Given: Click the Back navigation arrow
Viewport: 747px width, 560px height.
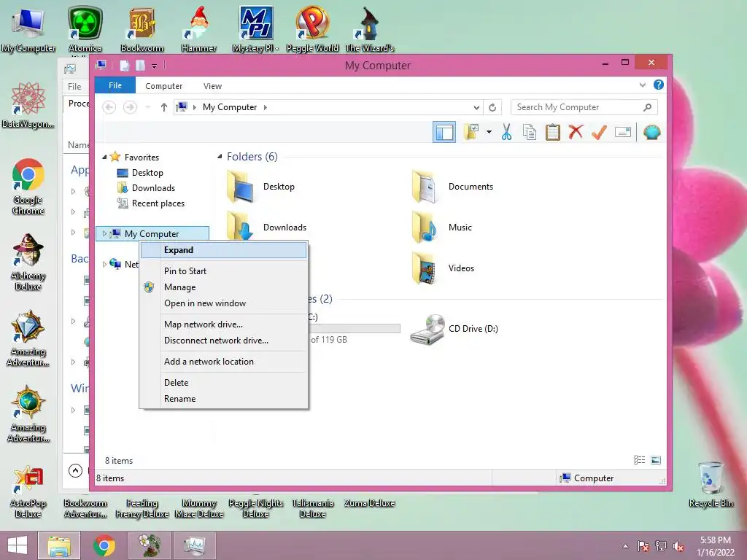Looking at the screenshot, I should coord(109,107).
